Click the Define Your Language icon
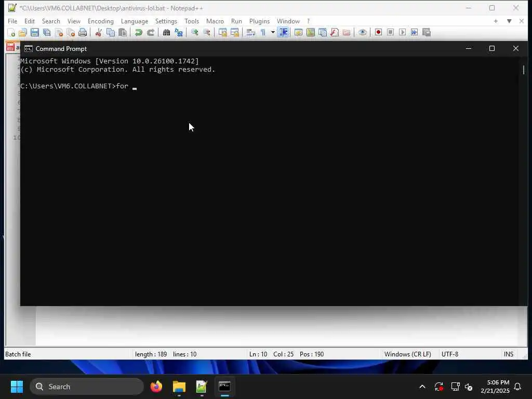The height and width of the screenshot is (399, 532). point(299,33)
